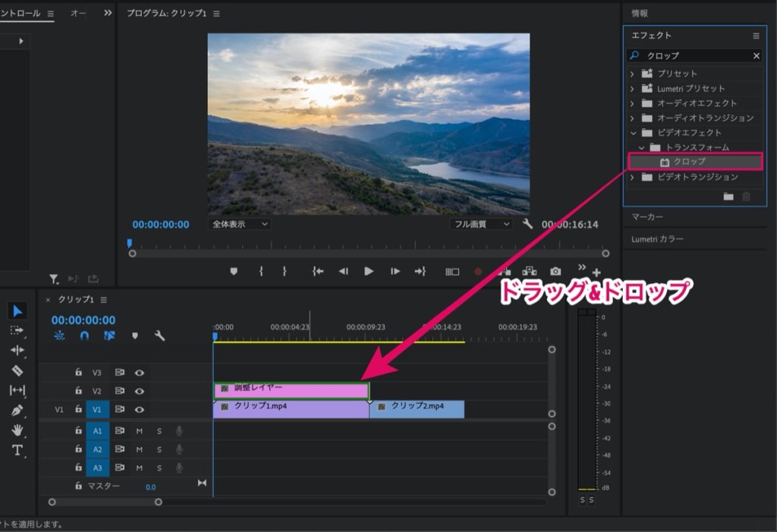Viewport: 777px width, 532px height.
Task: Expand the オーディオエフェクト folder
Action: [x=632, y=104]
